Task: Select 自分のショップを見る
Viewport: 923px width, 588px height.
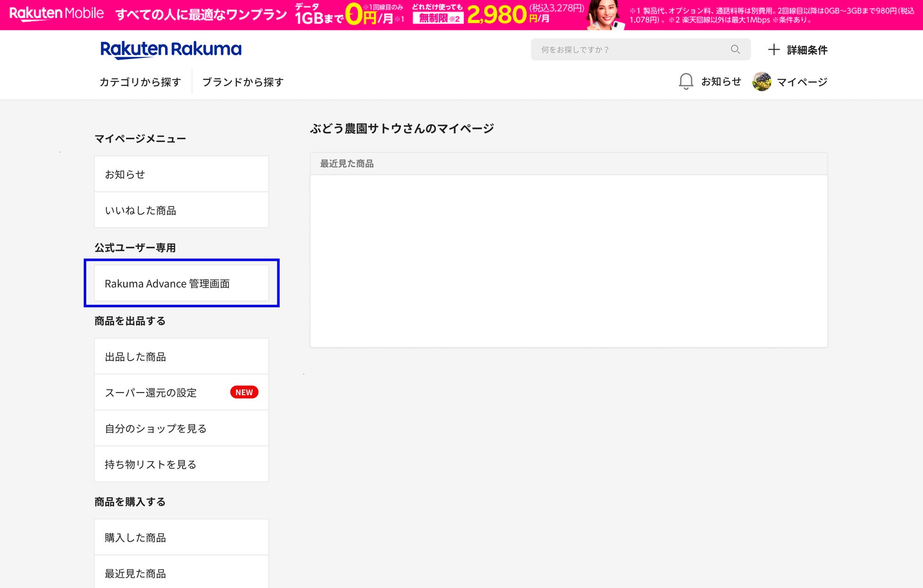Action: pos(181,428)
